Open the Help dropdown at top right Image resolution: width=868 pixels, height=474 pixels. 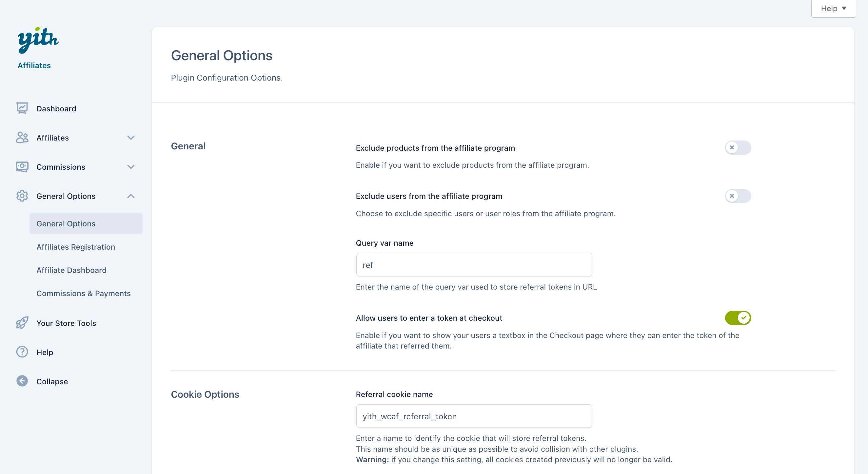point(833,9)
